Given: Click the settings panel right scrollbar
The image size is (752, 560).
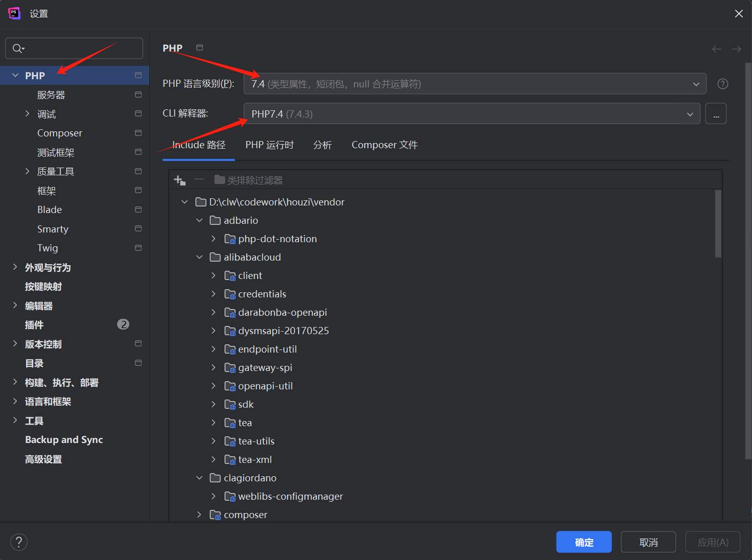Looking at the screenshot, I should 748,261.
